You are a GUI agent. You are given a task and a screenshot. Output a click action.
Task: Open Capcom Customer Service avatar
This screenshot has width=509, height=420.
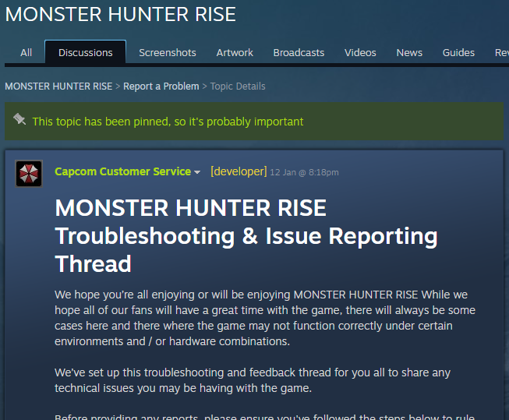(29, 174)
